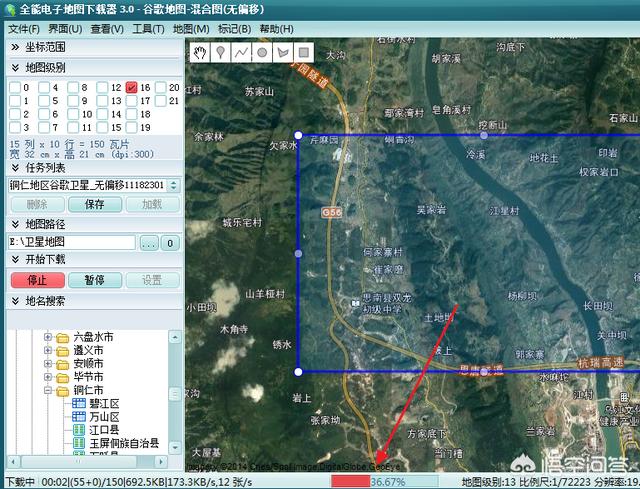Click the red 停止 button

(x=38, y=280)
